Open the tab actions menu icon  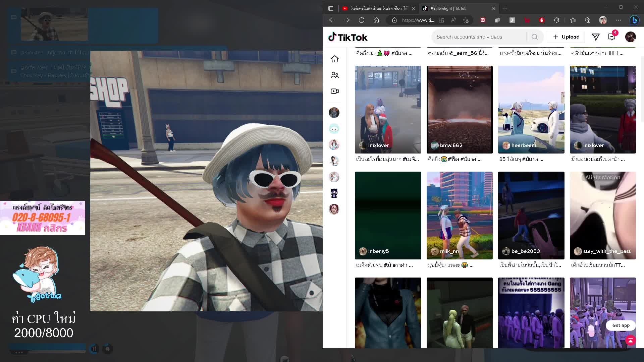click(x=331, y=8)
